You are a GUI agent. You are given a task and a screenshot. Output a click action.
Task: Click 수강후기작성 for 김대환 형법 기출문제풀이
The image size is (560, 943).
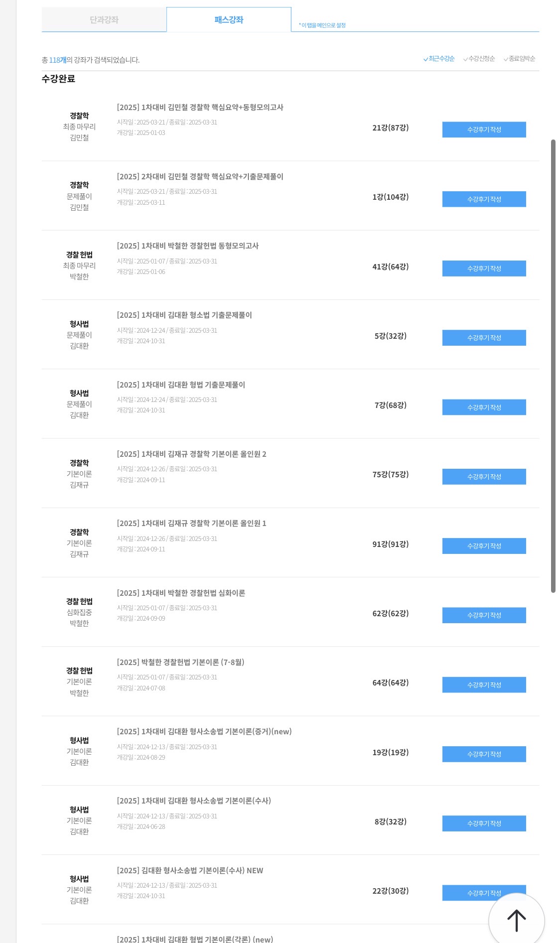click(x=484, y=407)
